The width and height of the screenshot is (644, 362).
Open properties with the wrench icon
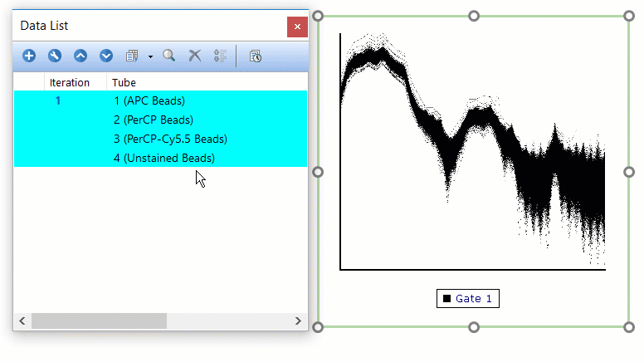[x=55, y=56]
